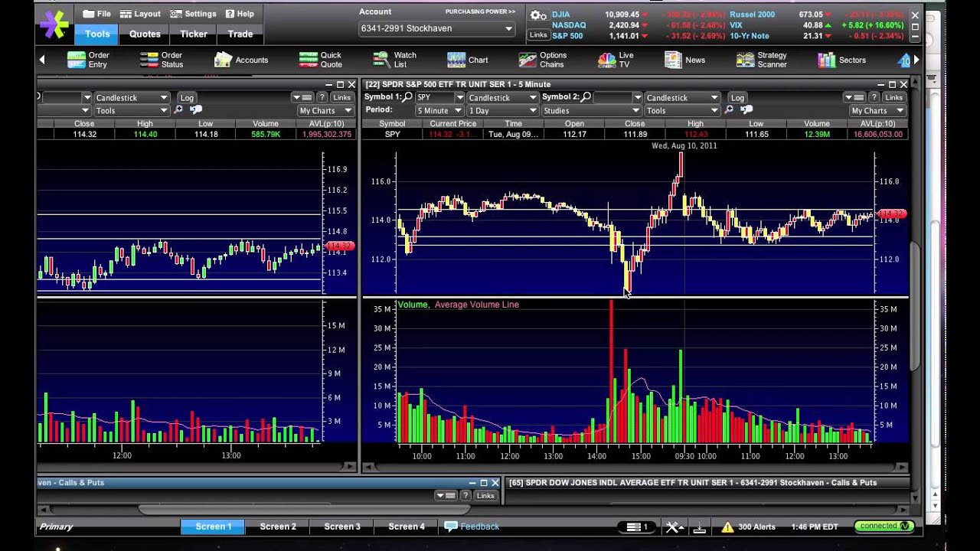
Task: Click the download tray icon in status bar
Action: 699,527
